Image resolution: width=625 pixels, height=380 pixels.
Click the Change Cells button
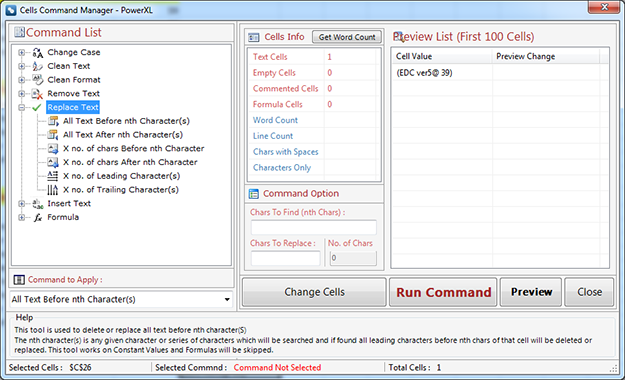point(314,292)
